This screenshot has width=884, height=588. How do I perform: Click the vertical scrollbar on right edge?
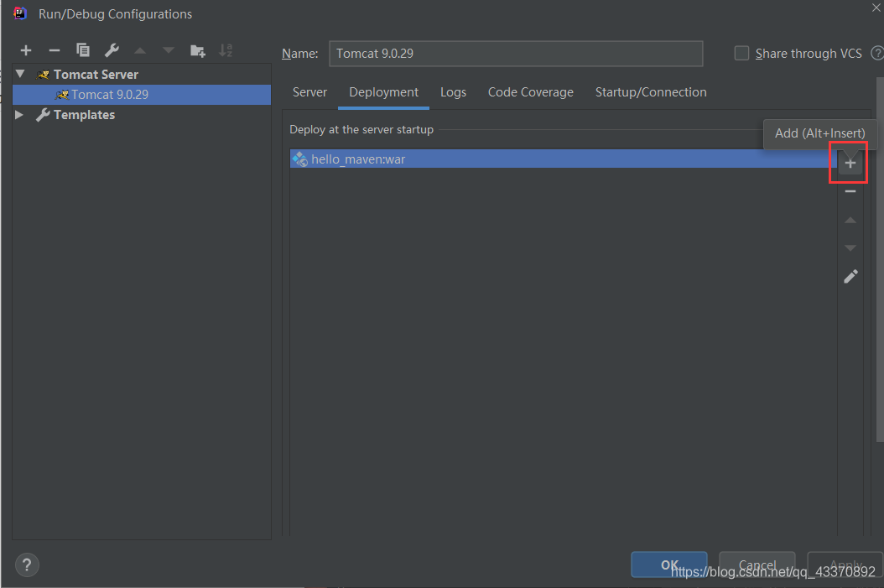click(x=880, y=259)
